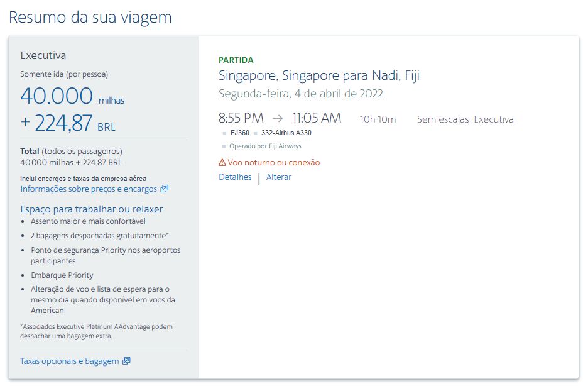Click the green PARTIDA label
The height and width of the screenshot is (386, 588).
click(x=236, y=60)
